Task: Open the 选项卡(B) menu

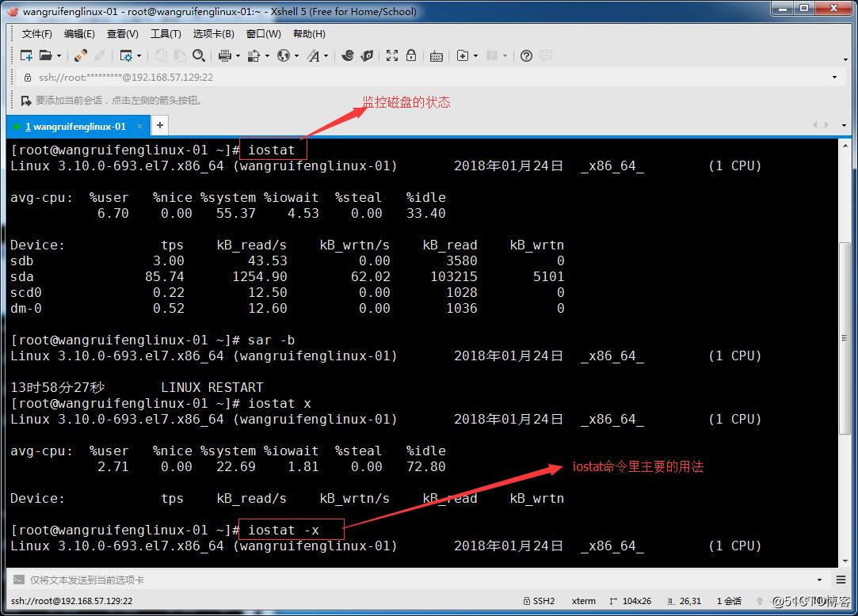Action: (x=213, y=34)
